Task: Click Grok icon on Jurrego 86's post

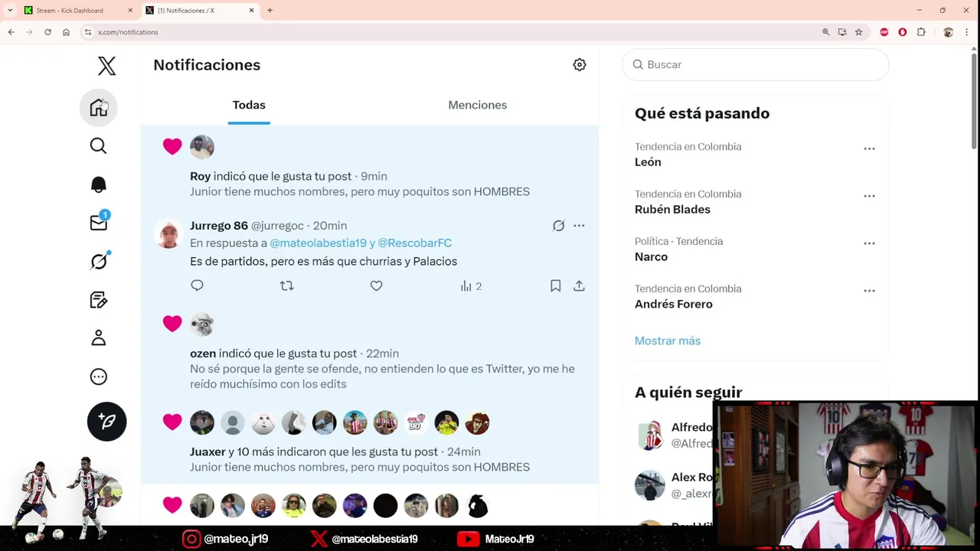Action: [559, 226]
